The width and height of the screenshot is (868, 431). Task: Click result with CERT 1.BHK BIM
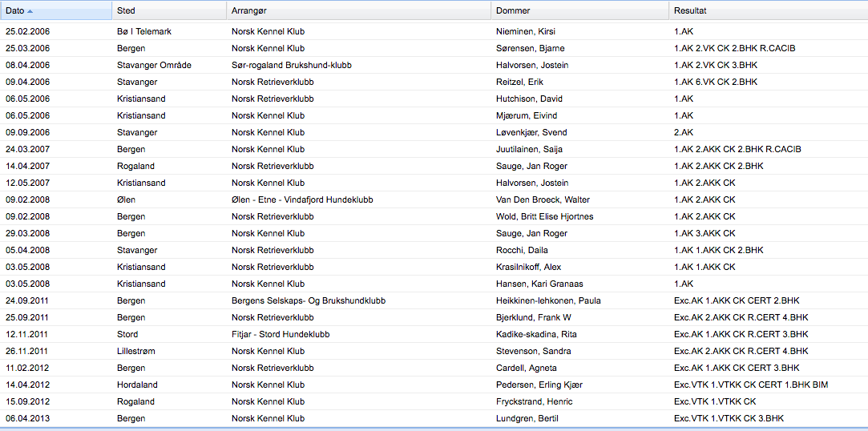[769, 385]
